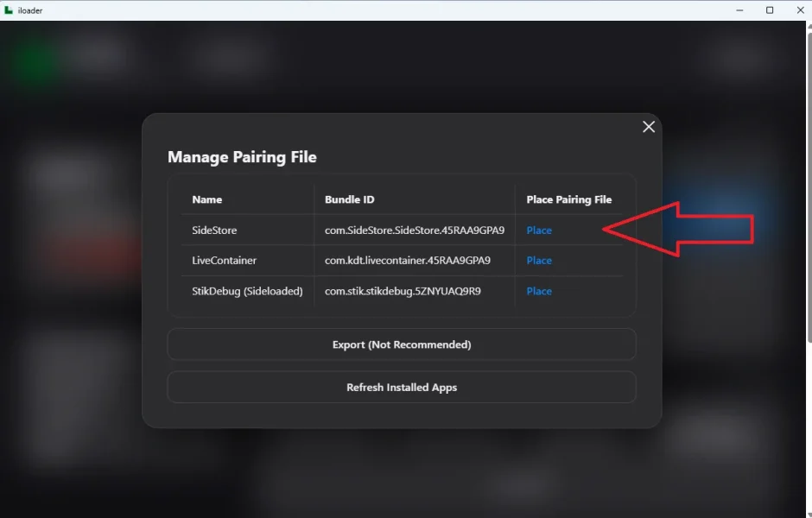Select the StikDebug (Sideloaded) name cell
Screen dimensions: 812x518
click(247, 291)
